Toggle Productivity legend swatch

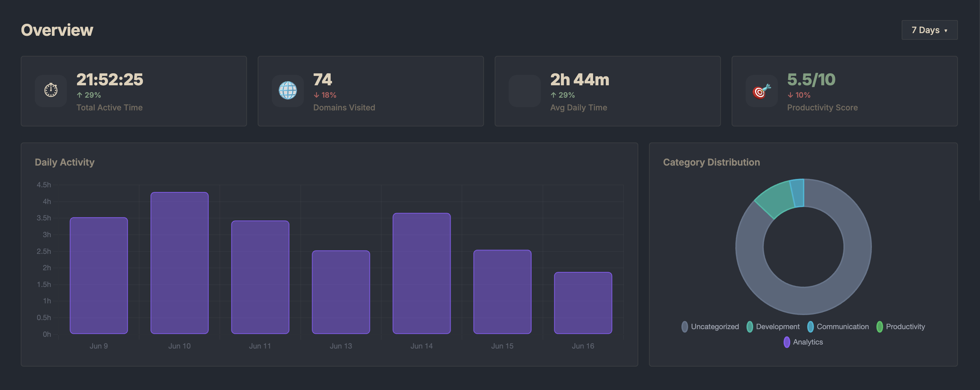(x=880, y=326)
